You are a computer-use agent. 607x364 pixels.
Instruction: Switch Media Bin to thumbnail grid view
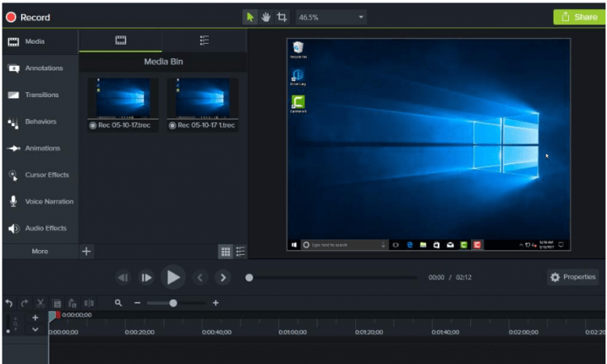click(x=226, y=252)
